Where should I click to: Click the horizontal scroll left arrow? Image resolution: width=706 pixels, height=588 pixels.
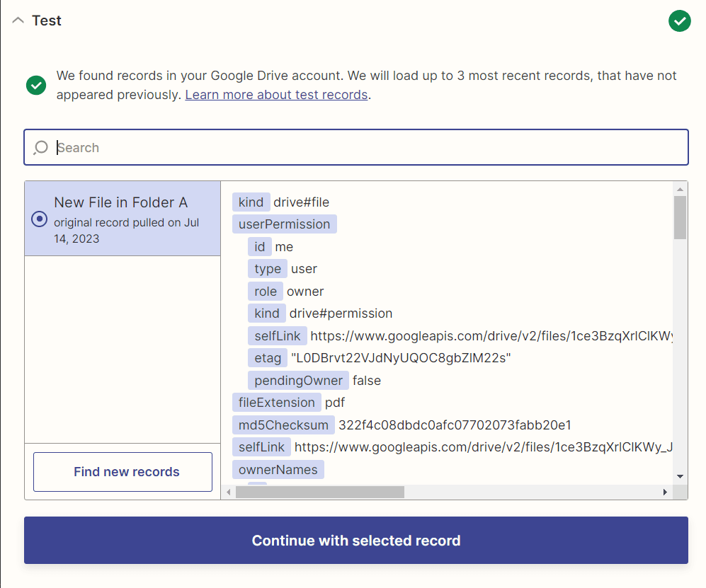[229, 492]
